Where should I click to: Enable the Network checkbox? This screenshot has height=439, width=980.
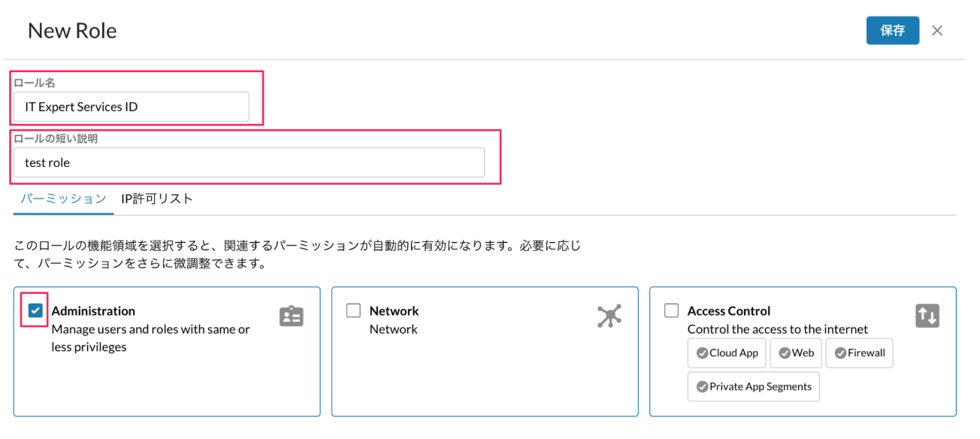353,310
